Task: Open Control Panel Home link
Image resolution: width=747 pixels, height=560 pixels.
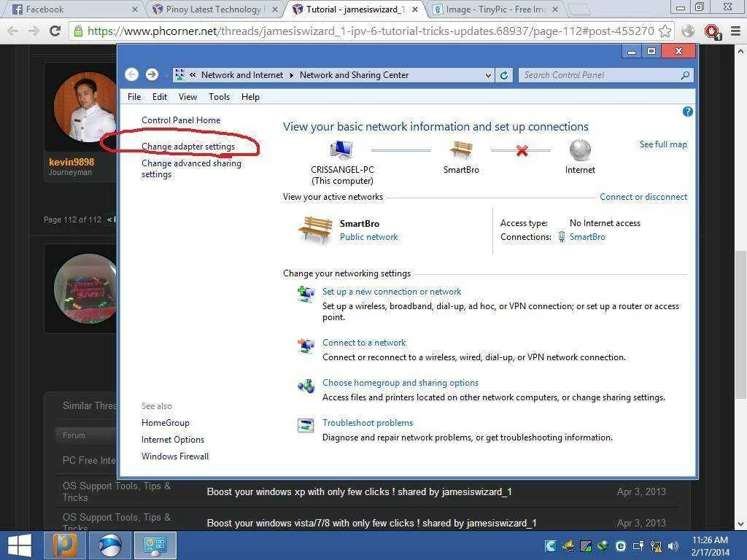Action: pos(181,120)
